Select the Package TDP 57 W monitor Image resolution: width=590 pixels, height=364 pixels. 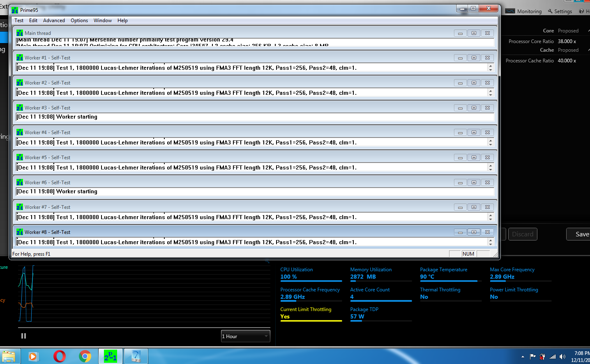381,314
